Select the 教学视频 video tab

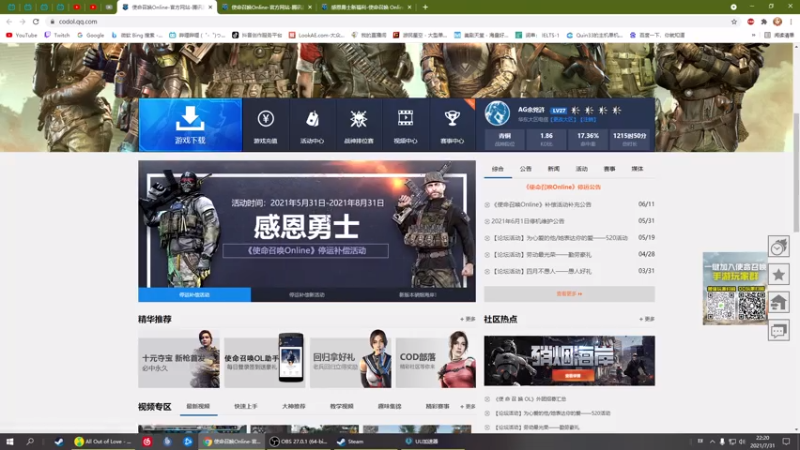pyautogui.click(x=342, y=407)
